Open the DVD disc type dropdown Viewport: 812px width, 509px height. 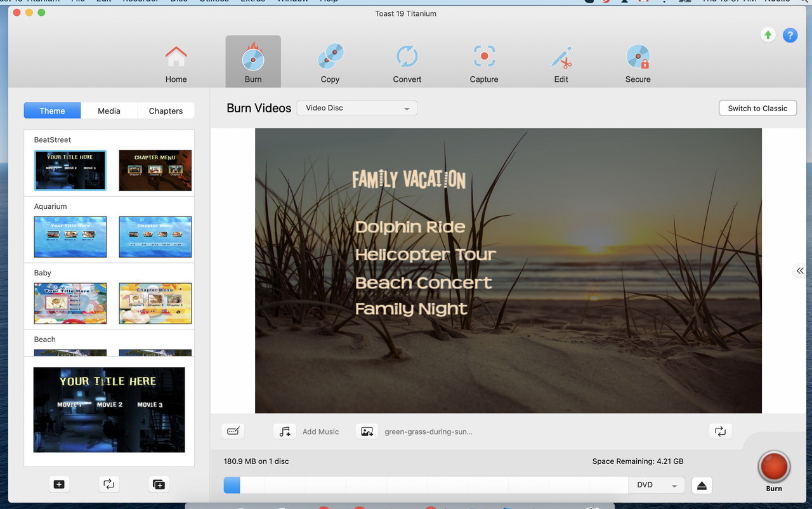(657, 486)
